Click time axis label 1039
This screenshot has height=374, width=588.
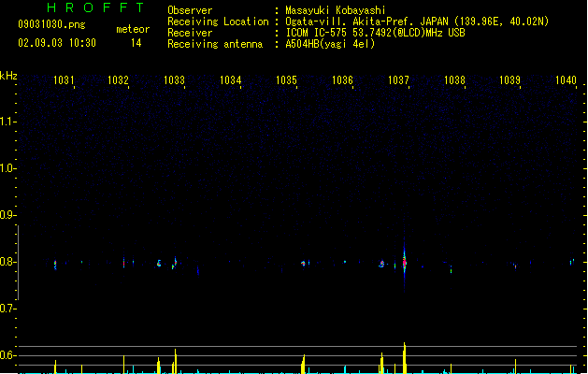pyautogui.click(x=510, y=80)
